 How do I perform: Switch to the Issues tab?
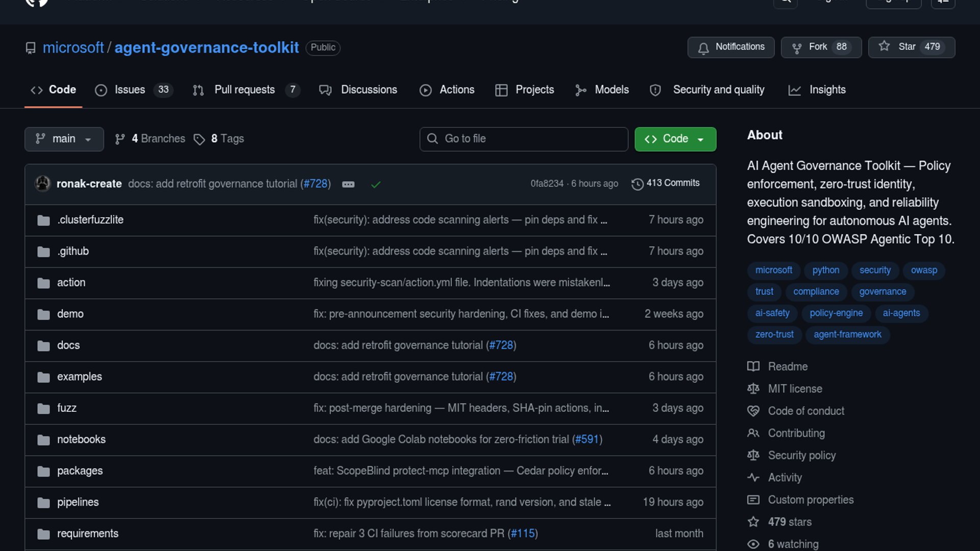130,90
